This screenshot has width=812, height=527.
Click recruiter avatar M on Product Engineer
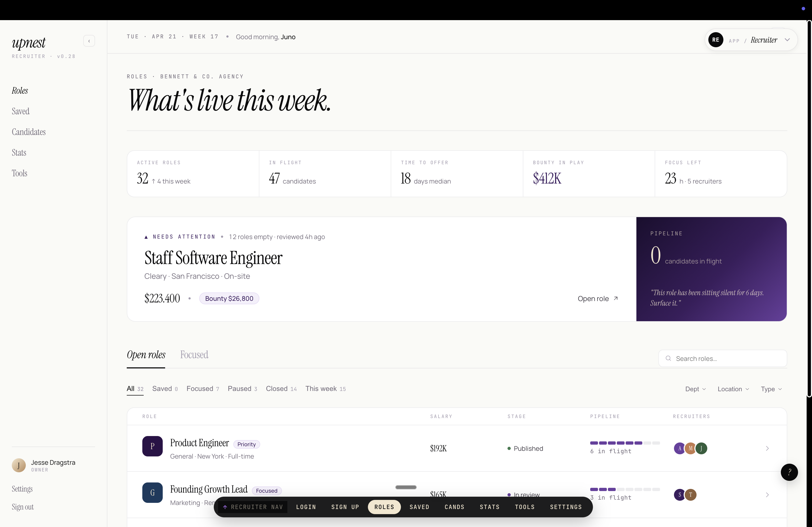coord(690,448)
